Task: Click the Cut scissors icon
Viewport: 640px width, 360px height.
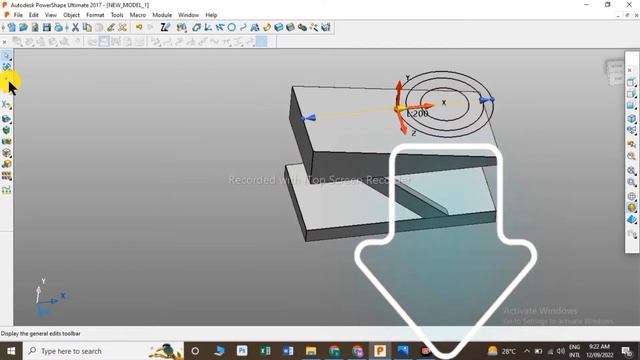Action: [x=76, y=27]
